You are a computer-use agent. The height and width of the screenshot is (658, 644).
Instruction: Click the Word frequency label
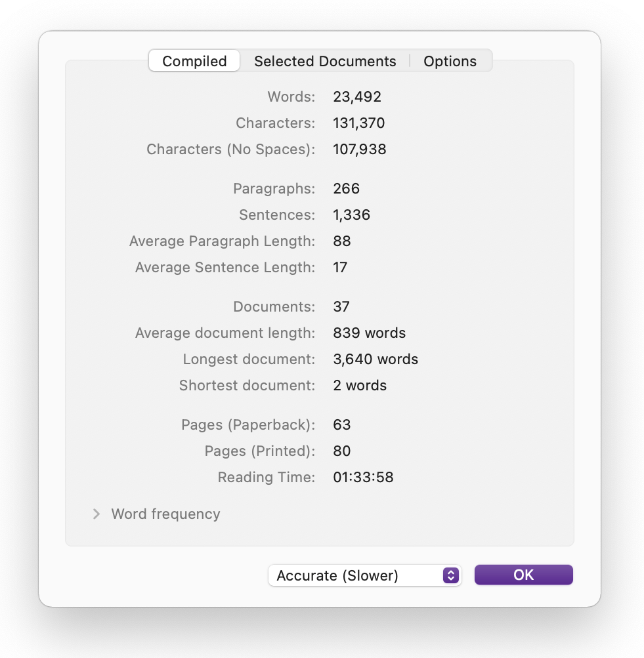pyautogui.click(x=165, y=514)
